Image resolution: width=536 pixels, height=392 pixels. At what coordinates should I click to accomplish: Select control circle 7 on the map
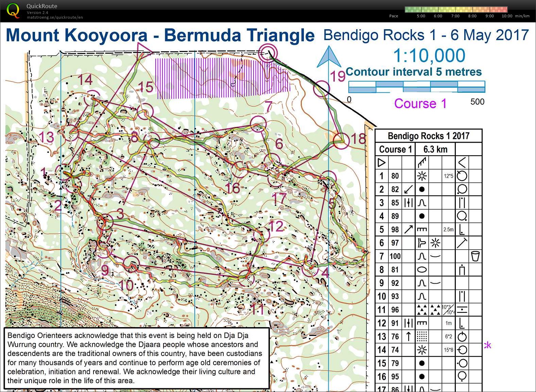pos(258,124)
